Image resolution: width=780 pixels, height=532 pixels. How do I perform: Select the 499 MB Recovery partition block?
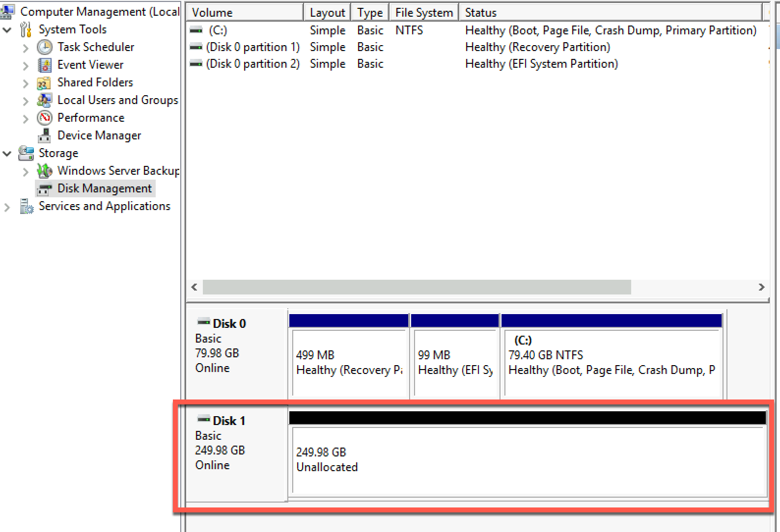[349, 356]
